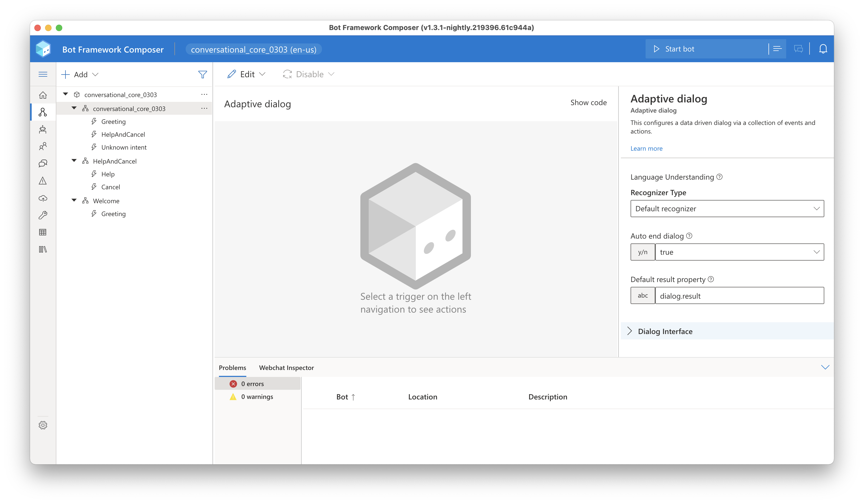864x504 pixels.
Task: Open the Package manager library icon
Action: click(x=43, y=249)
